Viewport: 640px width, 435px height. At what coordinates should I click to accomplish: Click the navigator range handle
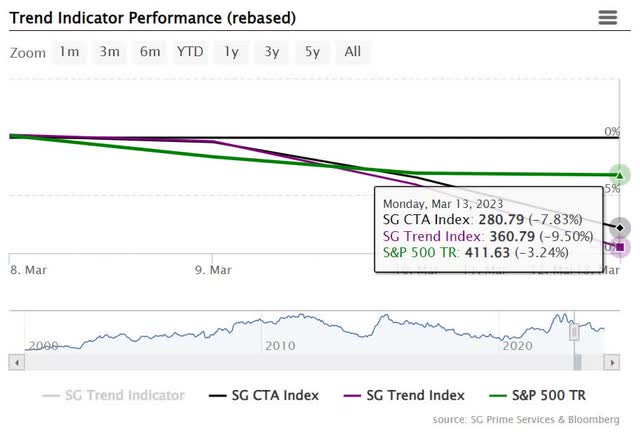click(x=574, y=331)
